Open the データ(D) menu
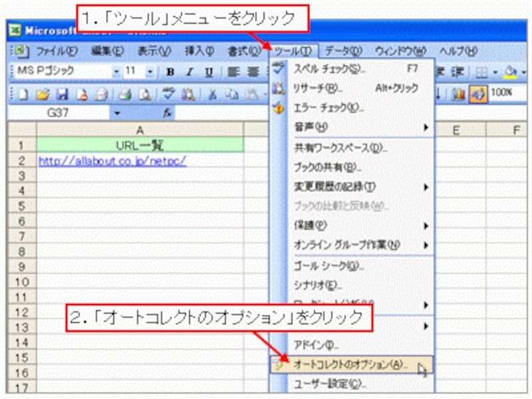The height and width of the screenshot is (399, 532). (x=343, y=51)
